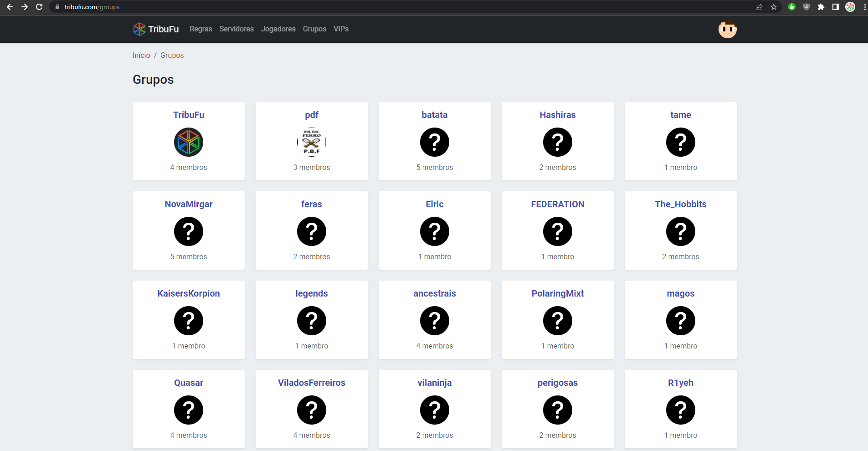The image size is (868, 451).
Task: Select VIPs in the navbar
Action: click(x=341, y=29)
